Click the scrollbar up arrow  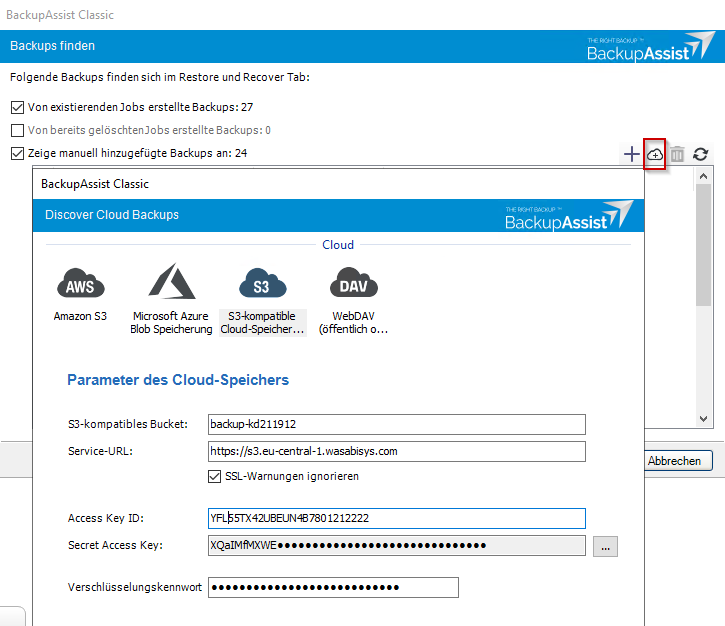tap(703, 178)
